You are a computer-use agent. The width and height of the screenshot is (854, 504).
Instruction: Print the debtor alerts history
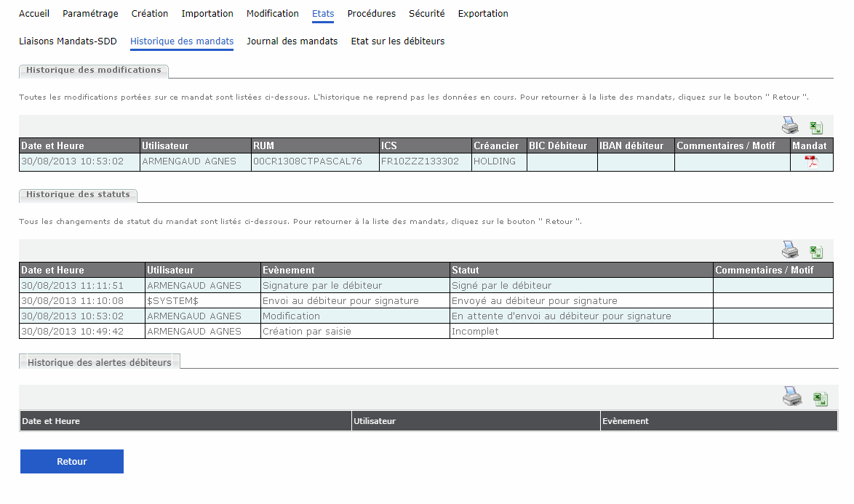[791, 396]
